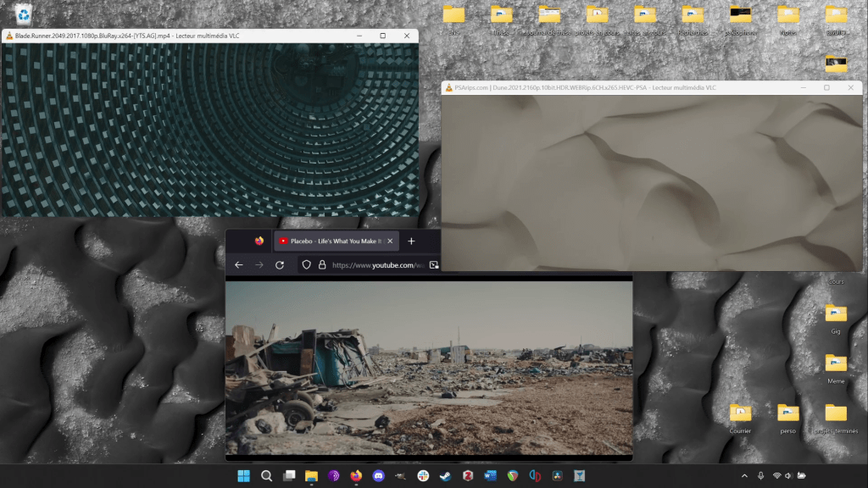Open Microsoft Word from the taskbar

(489, 476)
